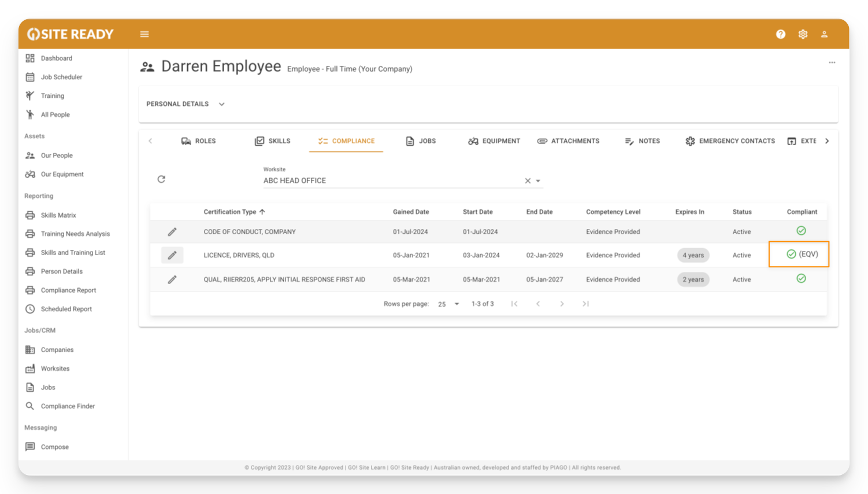Edit the Code of Conduct certification row
This screenshot has height=494, width=868.
click(x=172, y=232)
